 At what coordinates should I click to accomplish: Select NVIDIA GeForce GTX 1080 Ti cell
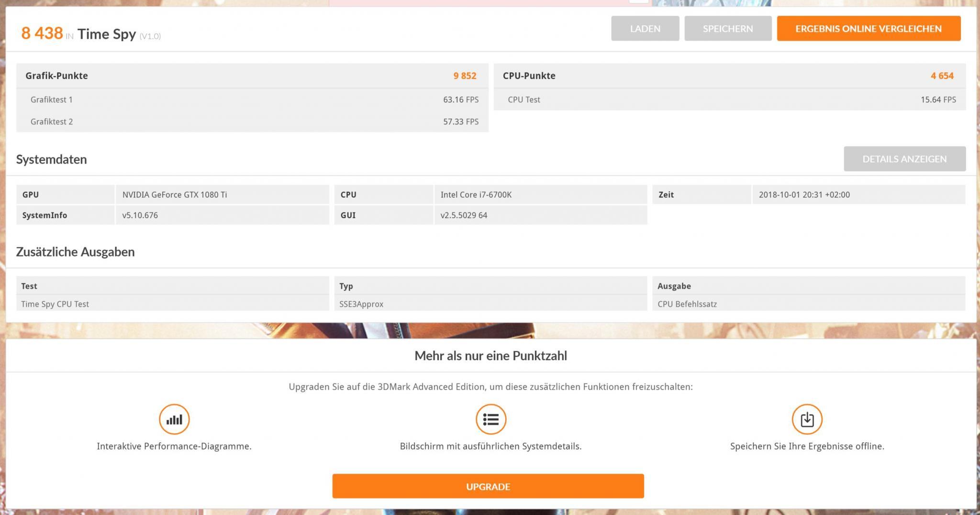click(x=223, y=195)
